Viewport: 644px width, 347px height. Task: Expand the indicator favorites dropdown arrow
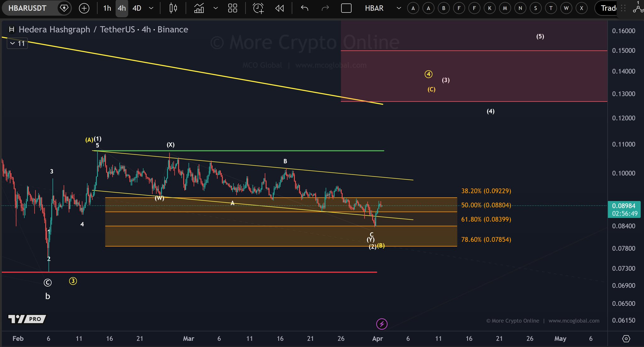[216, 8]
